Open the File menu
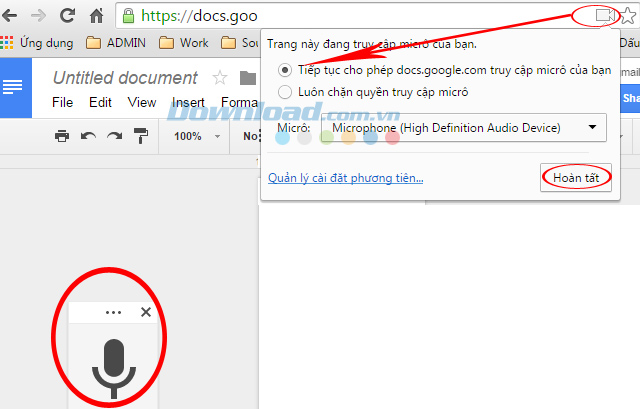The width and height of the screenshot is (640, 409). tap(62, 102)
